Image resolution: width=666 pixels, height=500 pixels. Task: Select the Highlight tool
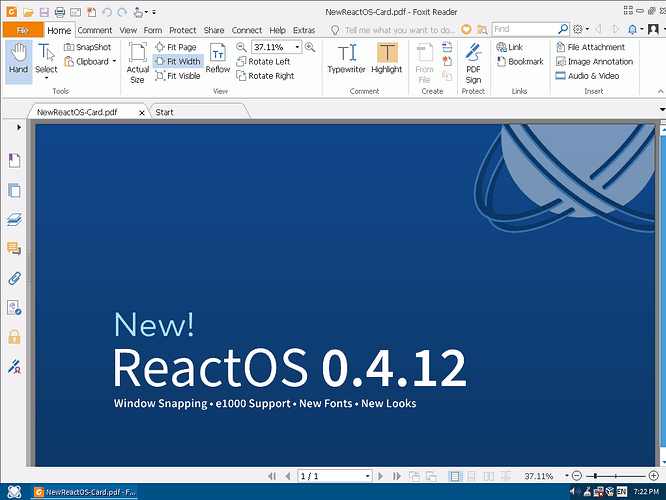[387, 59]
